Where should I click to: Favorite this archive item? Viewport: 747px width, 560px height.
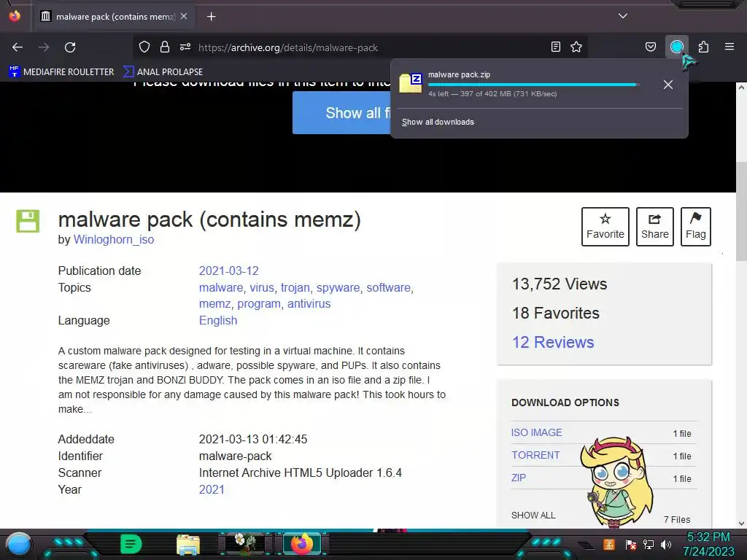605,227
